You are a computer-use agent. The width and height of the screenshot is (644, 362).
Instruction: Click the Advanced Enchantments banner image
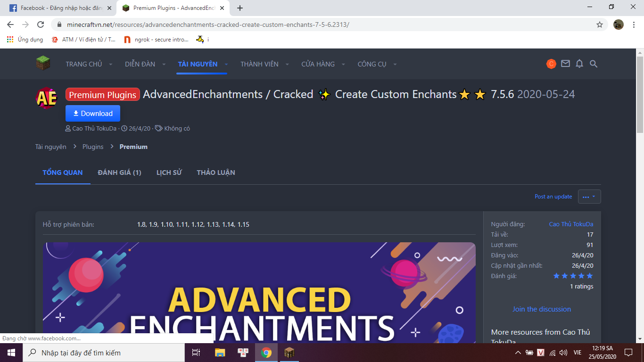pos(259,292)
